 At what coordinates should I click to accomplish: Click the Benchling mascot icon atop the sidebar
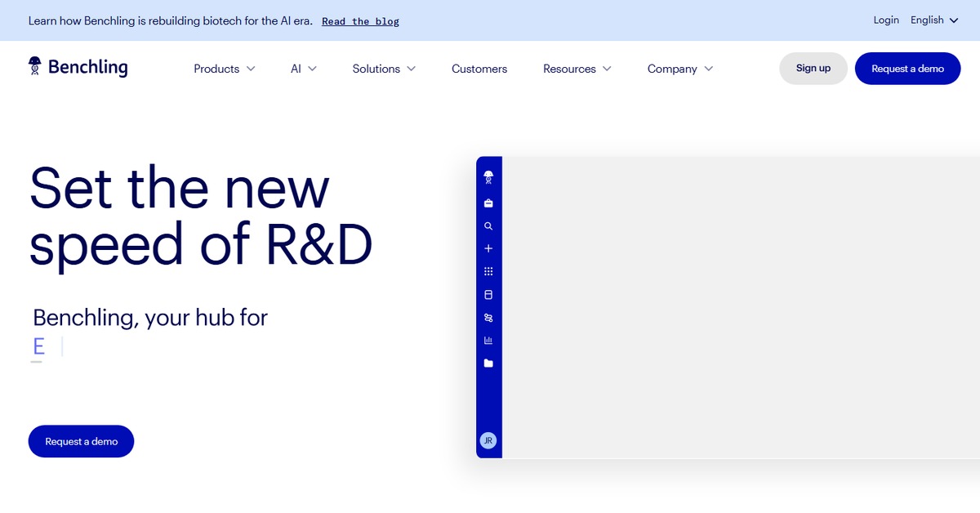488,176
